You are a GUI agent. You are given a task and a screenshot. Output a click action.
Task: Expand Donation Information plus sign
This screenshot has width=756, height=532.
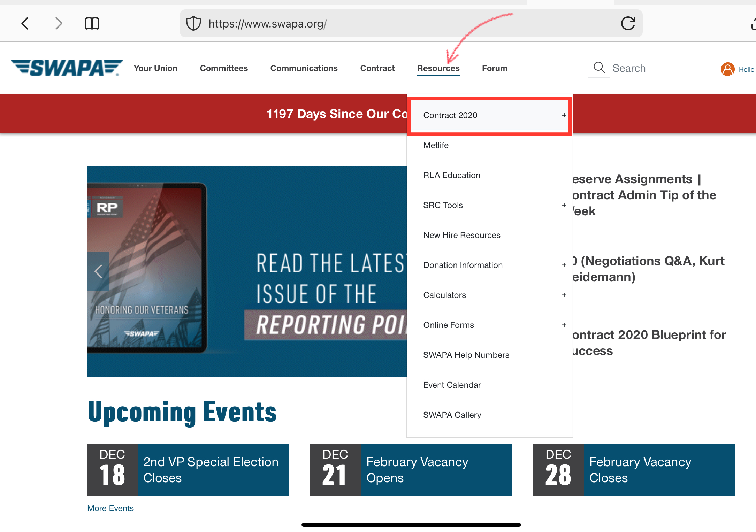pyautogui.click(x=564, y=265)
